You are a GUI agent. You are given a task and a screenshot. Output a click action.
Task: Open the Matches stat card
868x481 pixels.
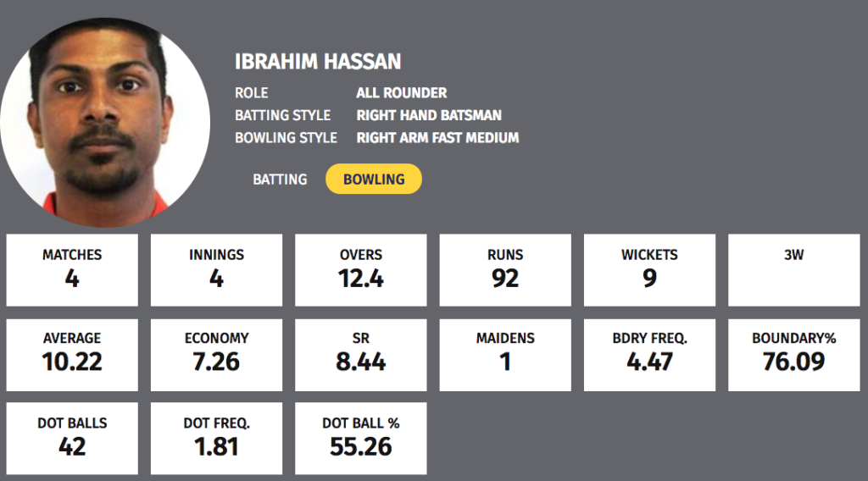coord(72,270)
